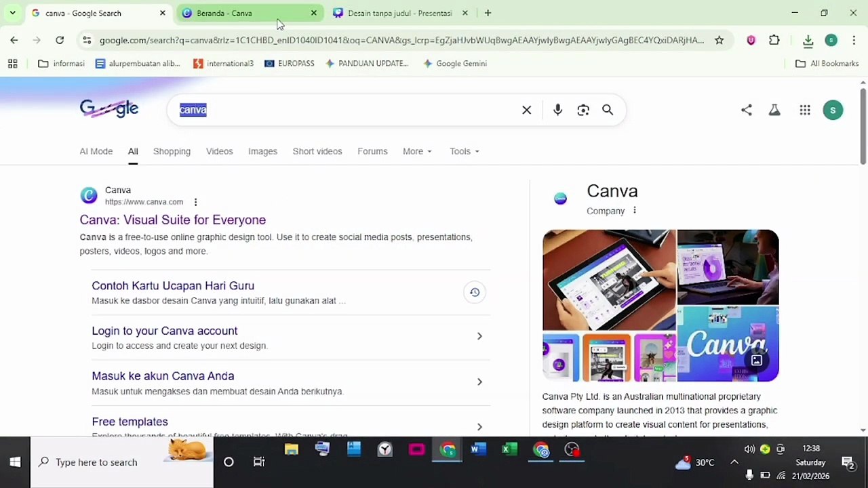Open Google Lens image search

click(583, 110)
